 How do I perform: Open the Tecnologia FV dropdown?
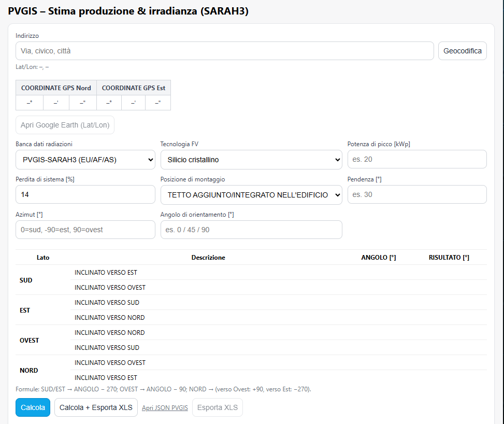[251, 160]
